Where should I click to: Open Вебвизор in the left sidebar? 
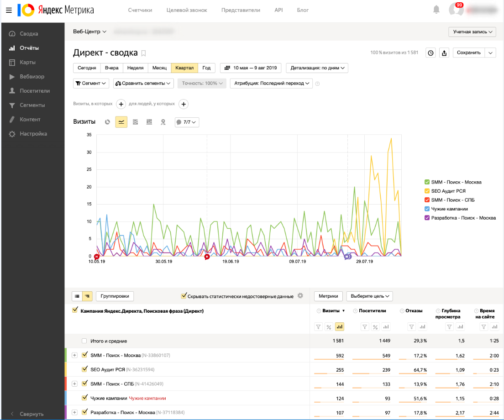[32, 77]
